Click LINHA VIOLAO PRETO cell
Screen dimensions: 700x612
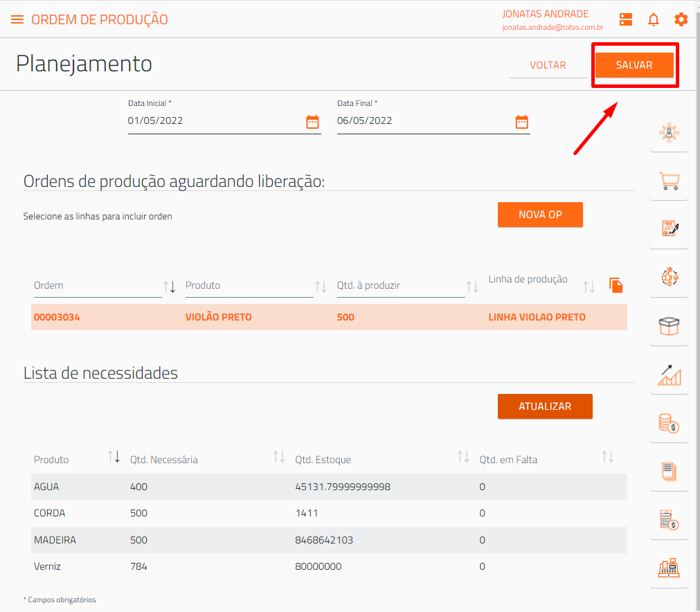click(x=537, y=317)
